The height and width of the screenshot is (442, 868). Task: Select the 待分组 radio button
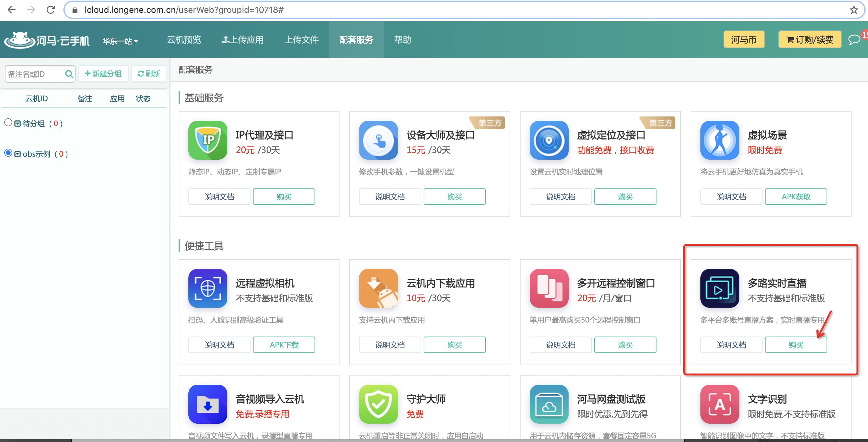pos(9,123)
